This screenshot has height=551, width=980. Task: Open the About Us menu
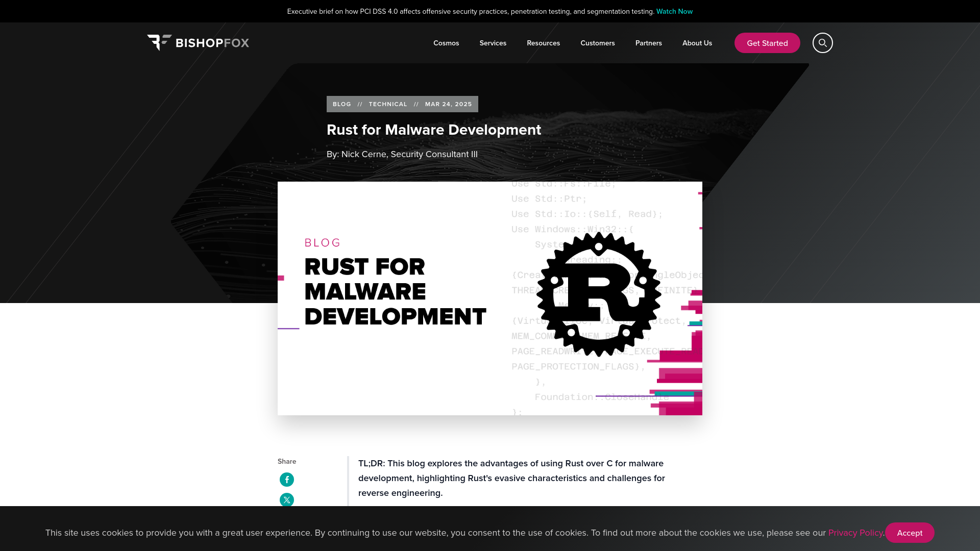coord(697,43)
